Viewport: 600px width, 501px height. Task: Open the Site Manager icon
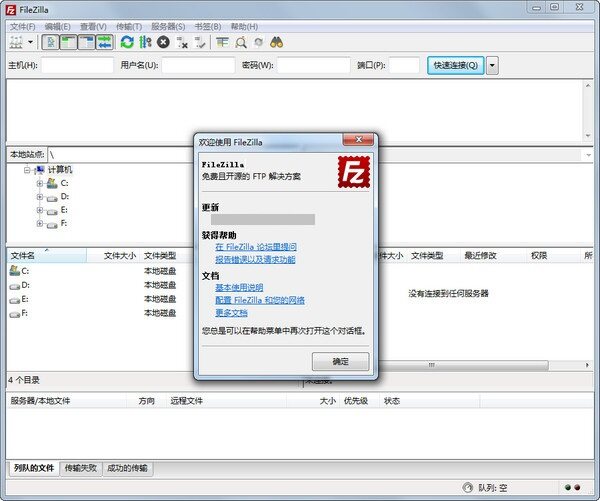[16, 42]
